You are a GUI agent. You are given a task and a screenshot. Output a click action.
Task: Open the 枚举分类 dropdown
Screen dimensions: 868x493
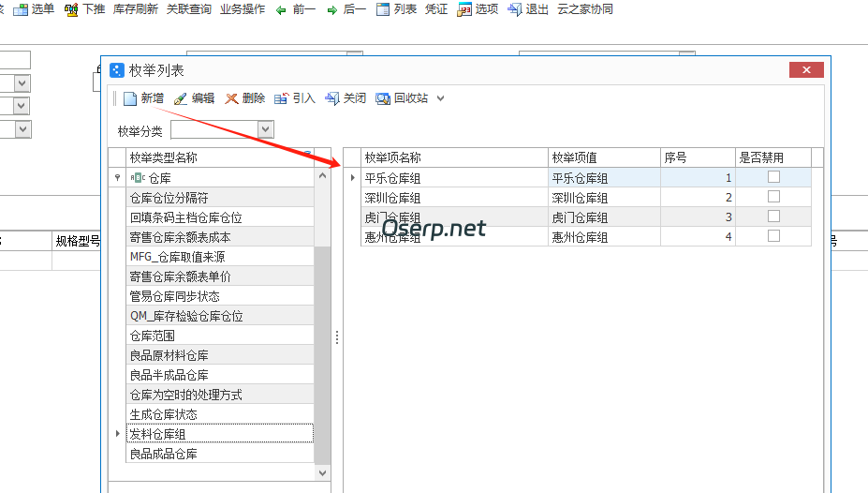(x=265, y=129)
